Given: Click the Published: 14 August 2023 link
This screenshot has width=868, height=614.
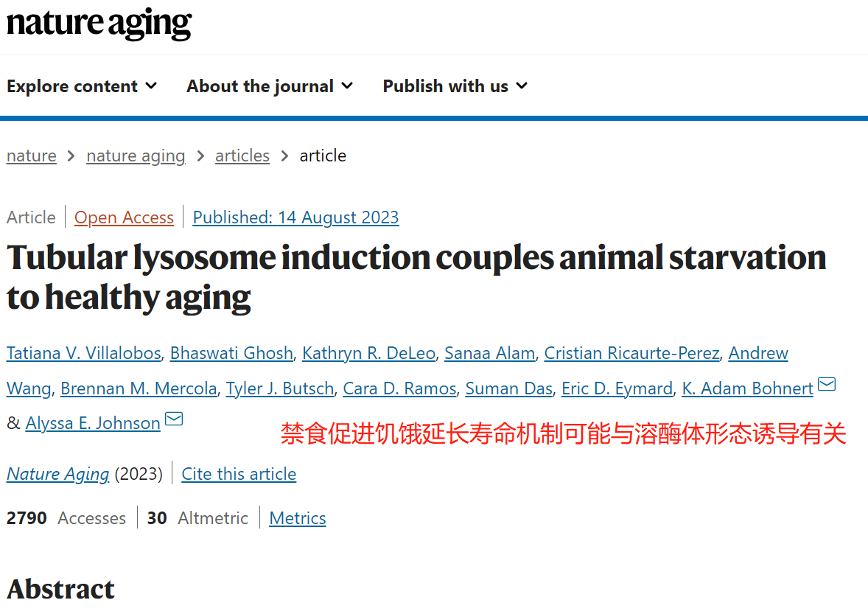Looking at the screenshot, I should (x=295, y=217).
